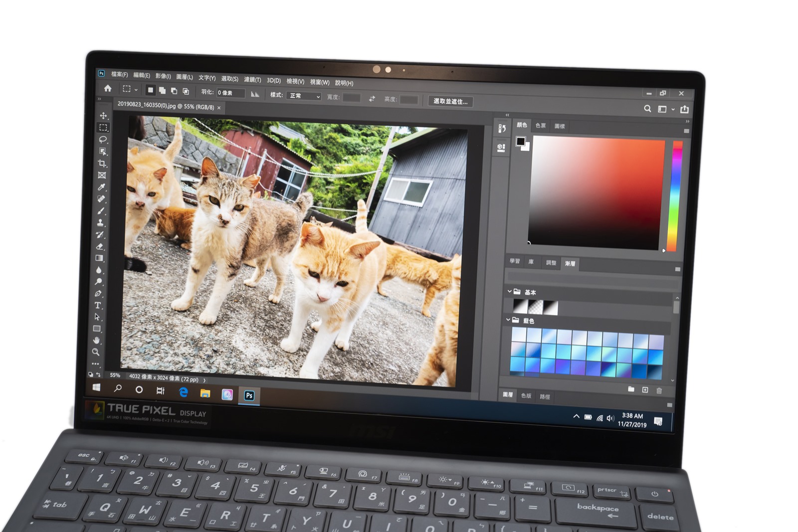Select the Horizontal Type tool
This screenshot has height=532, width=798.
pos(98,305)
